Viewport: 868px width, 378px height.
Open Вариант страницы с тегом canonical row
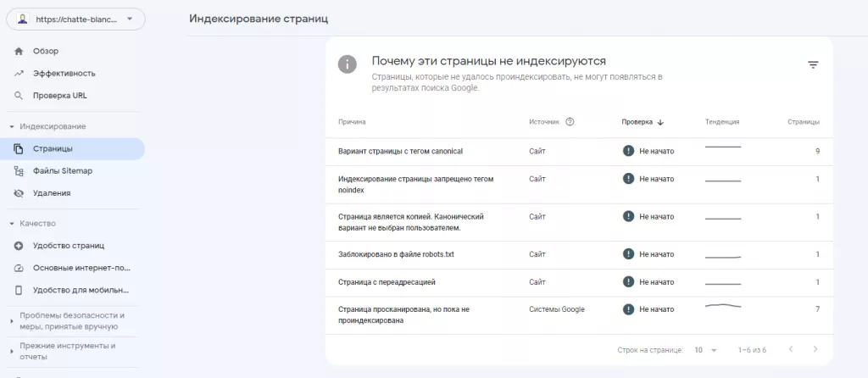coord(579,151)
